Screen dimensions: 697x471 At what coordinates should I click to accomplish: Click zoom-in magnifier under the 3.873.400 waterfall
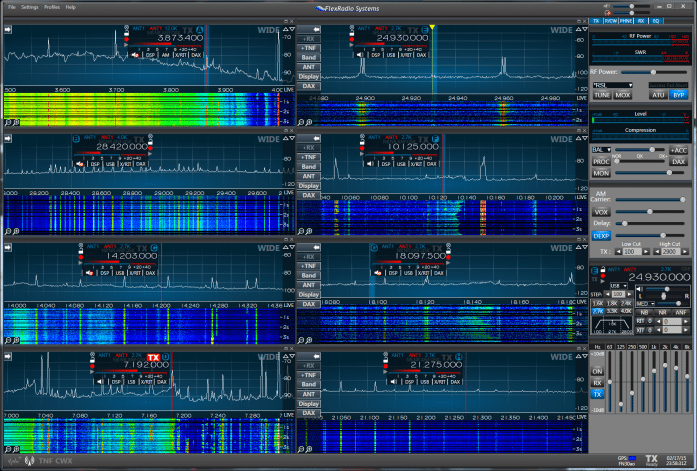coord(16,122)
